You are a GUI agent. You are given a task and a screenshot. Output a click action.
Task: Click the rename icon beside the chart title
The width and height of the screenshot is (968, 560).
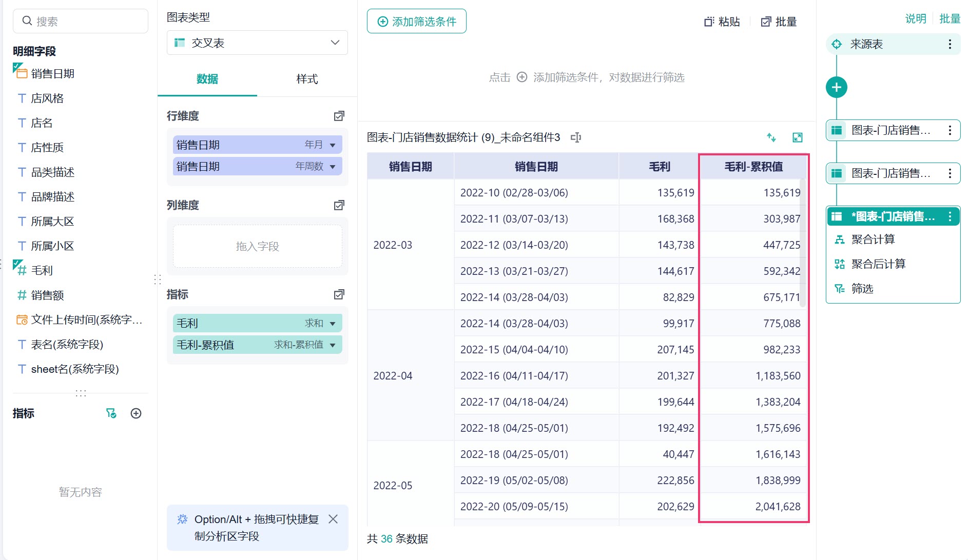[x=576, y=137]
